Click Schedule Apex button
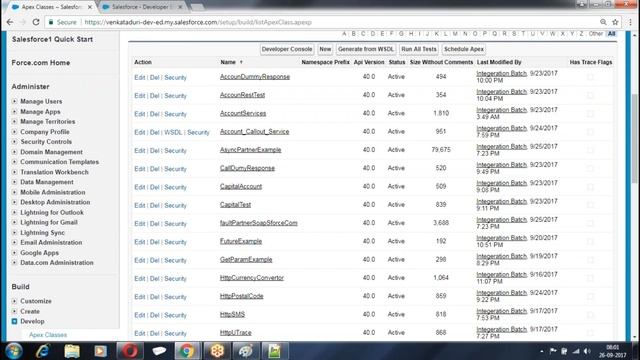The height and width of the screenshot is (360, 640). (x=464, y=49)
